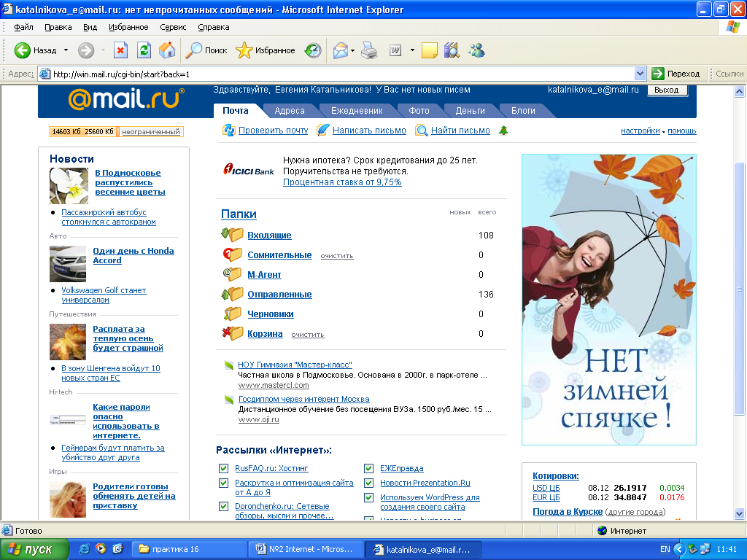Open the Процентная ставка от 9,75% link

tap(342, 182)
